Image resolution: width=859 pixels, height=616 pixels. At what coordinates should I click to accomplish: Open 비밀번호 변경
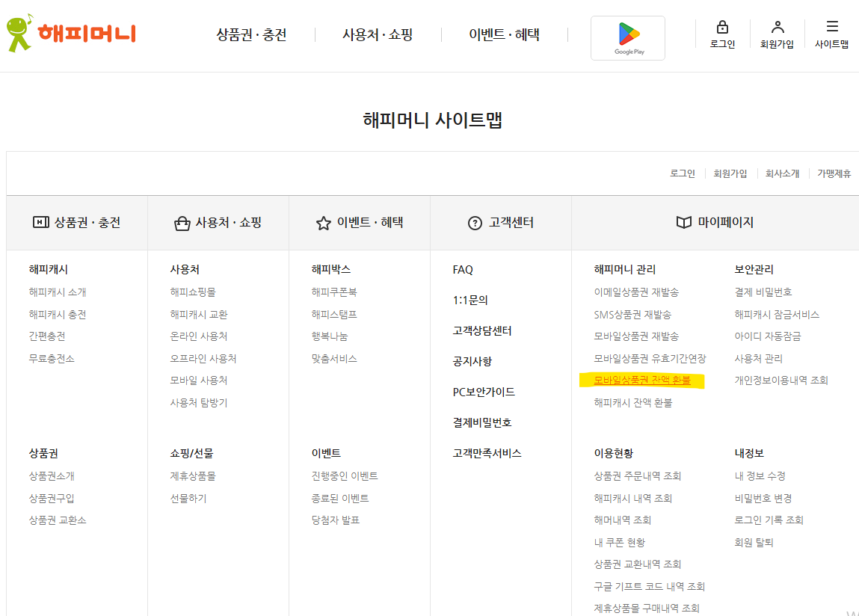763,498
